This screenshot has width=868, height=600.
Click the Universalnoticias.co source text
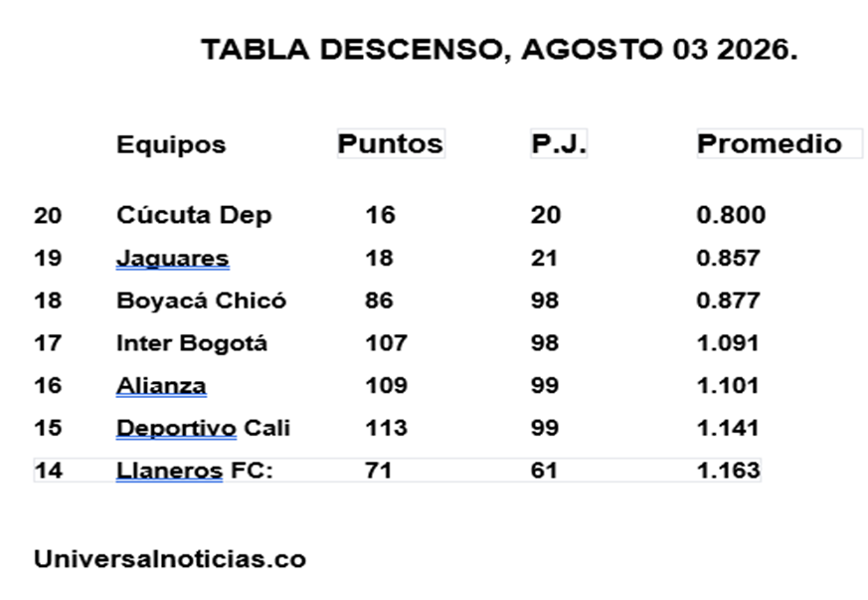point(170,559)
